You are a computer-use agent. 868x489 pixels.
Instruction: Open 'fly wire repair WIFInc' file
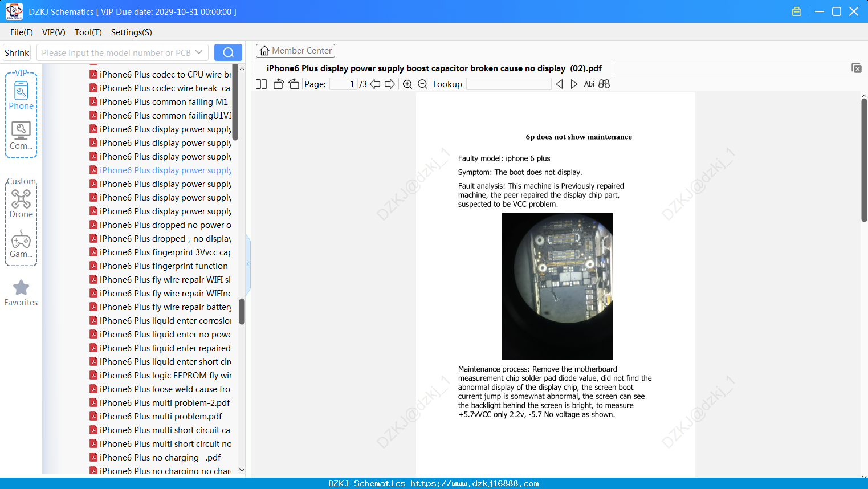[161, 294]
